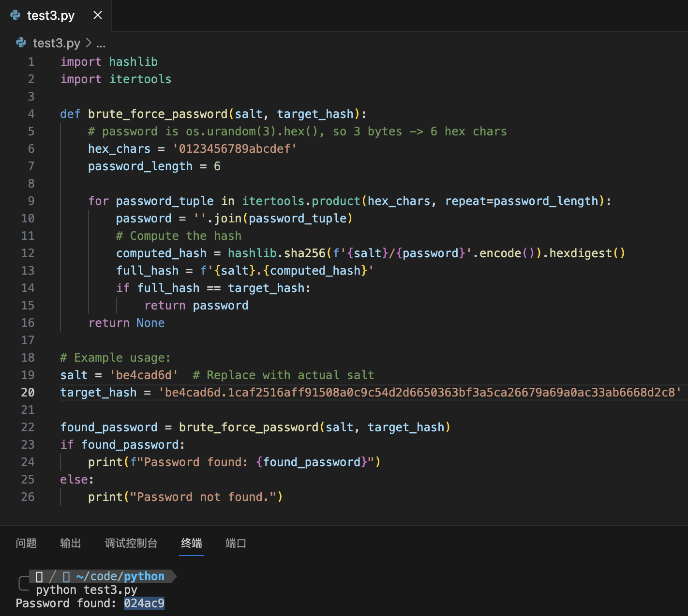688x616 pixels.
Task: Switch to the 输出 panel tab
Action: pyautogui.click(x=71, y=543)
